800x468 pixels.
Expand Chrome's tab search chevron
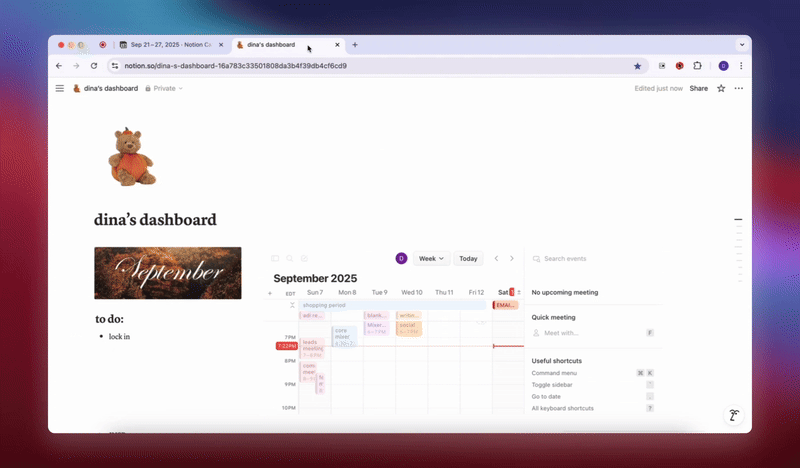click(741, 45)
